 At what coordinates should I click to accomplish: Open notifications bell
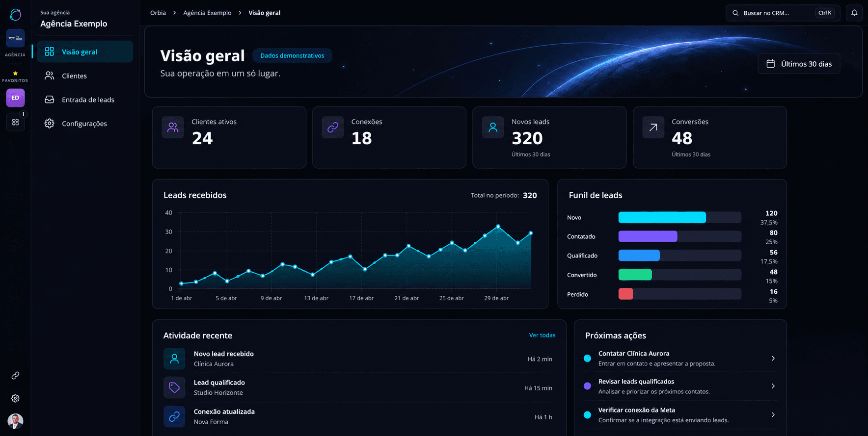854,13
